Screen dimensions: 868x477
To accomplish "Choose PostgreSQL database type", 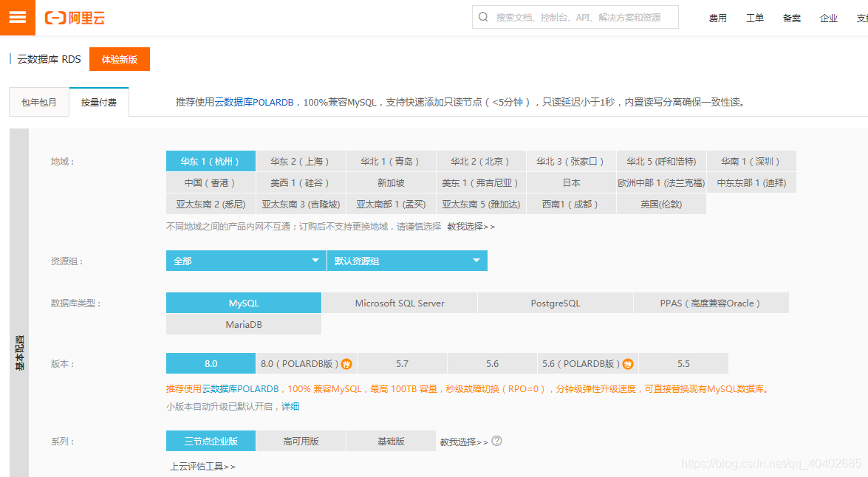I will [x=556, y=303].
